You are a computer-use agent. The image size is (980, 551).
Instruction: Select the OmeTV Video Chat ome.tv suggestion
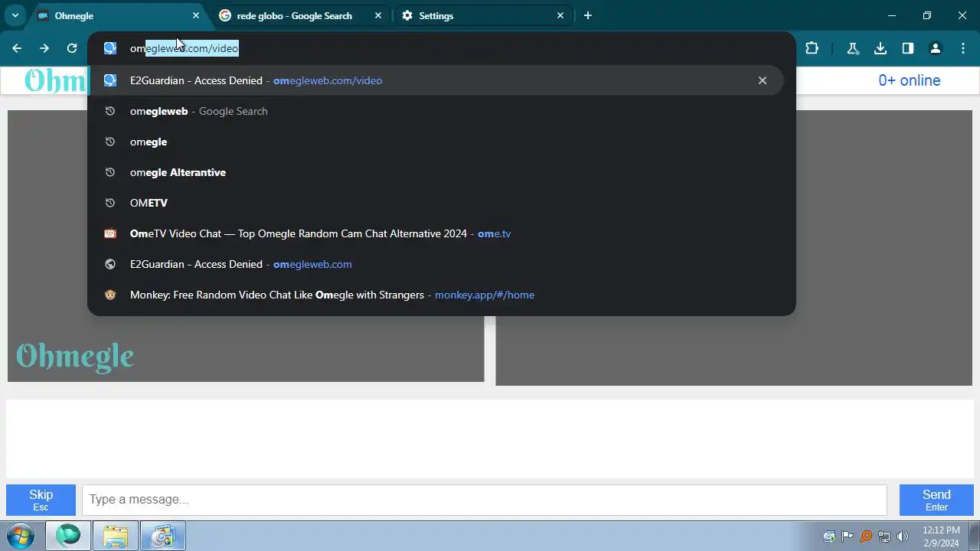pyautogui.click(x=436, y=233)
